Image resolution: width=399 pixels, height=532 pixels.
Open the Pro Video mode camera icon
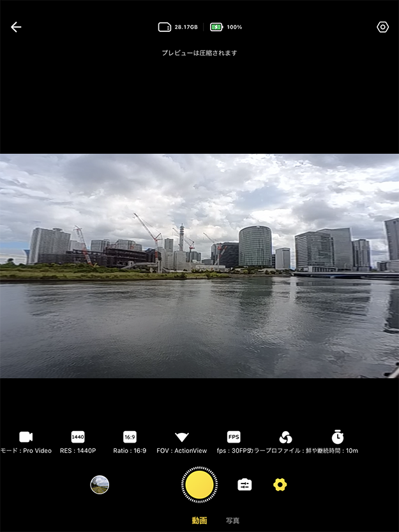tap(26, 437)
